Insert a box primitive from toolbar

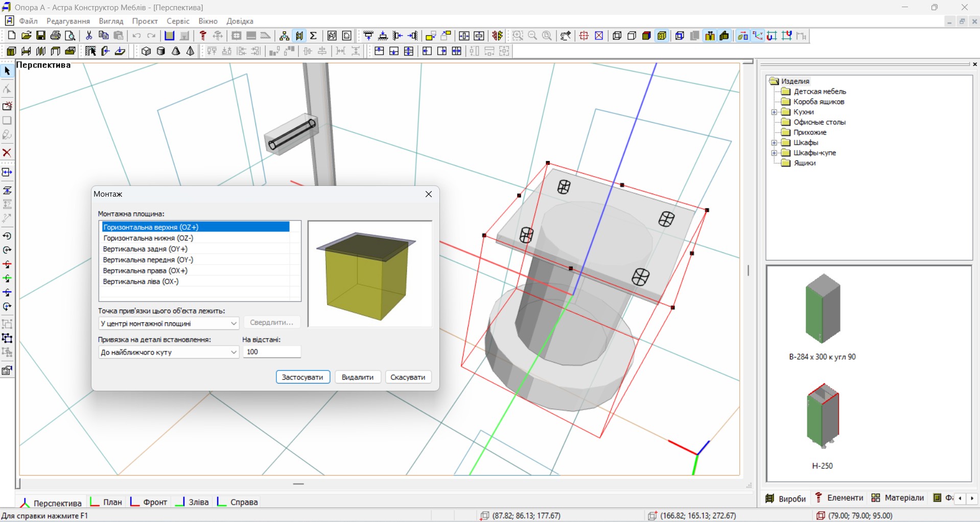(146, 51)
